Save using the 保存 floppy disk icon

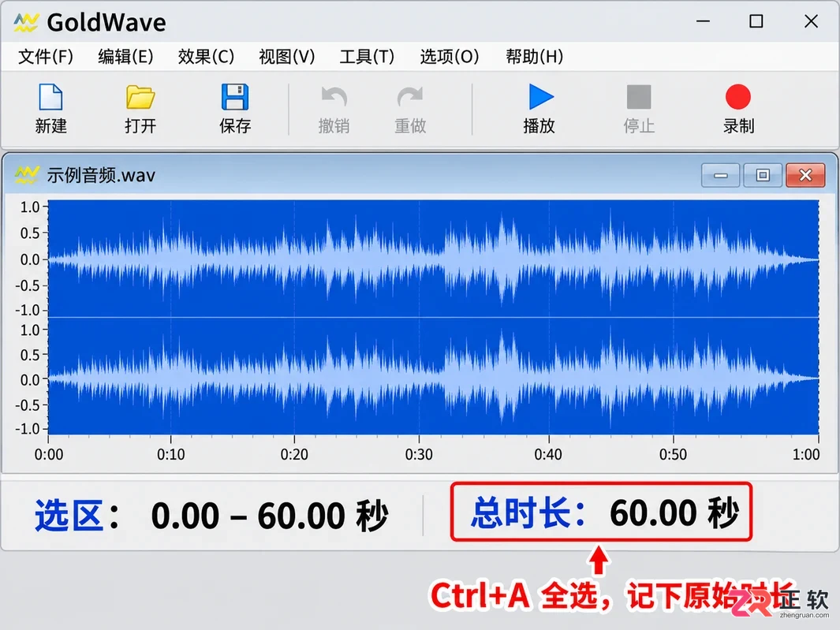[234, 97]
